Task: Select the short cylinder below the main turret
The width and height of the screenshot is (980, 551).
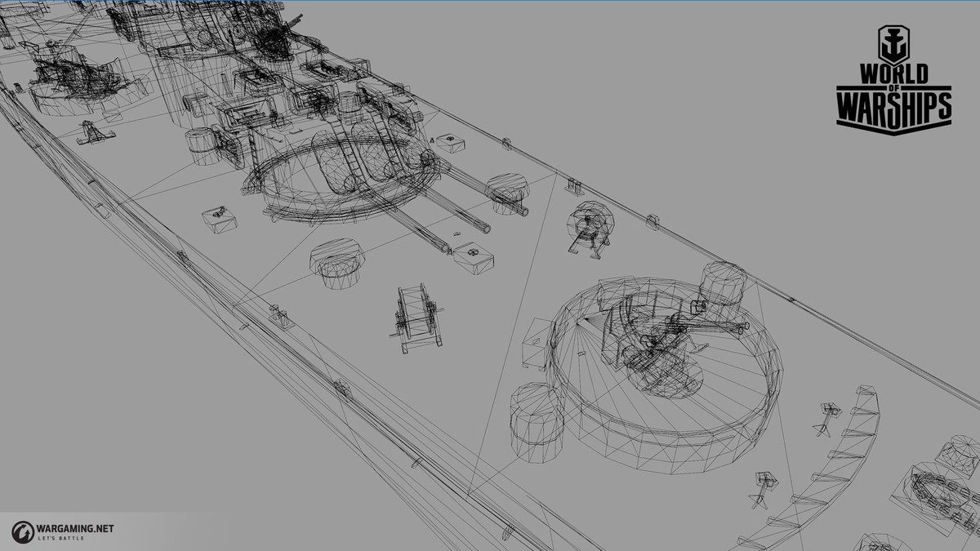Action: pos(336,262)
